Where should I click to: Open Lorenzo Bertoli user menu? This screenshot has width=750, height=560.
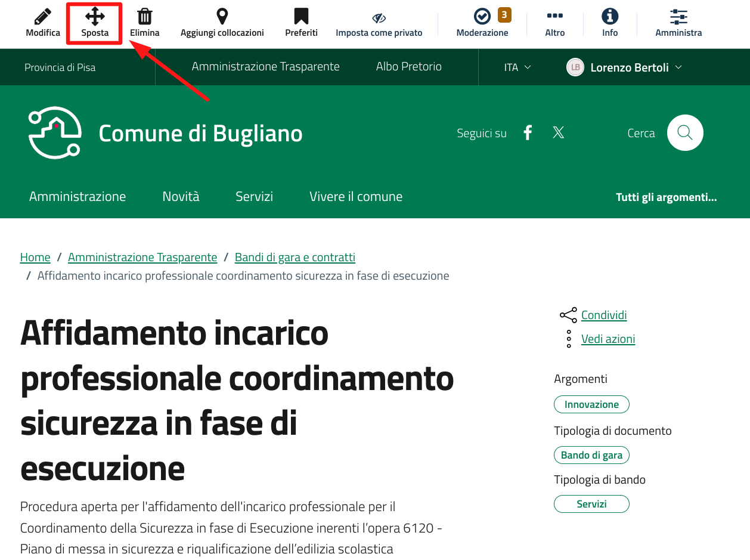pyautogui.click(x=624, y=67)
